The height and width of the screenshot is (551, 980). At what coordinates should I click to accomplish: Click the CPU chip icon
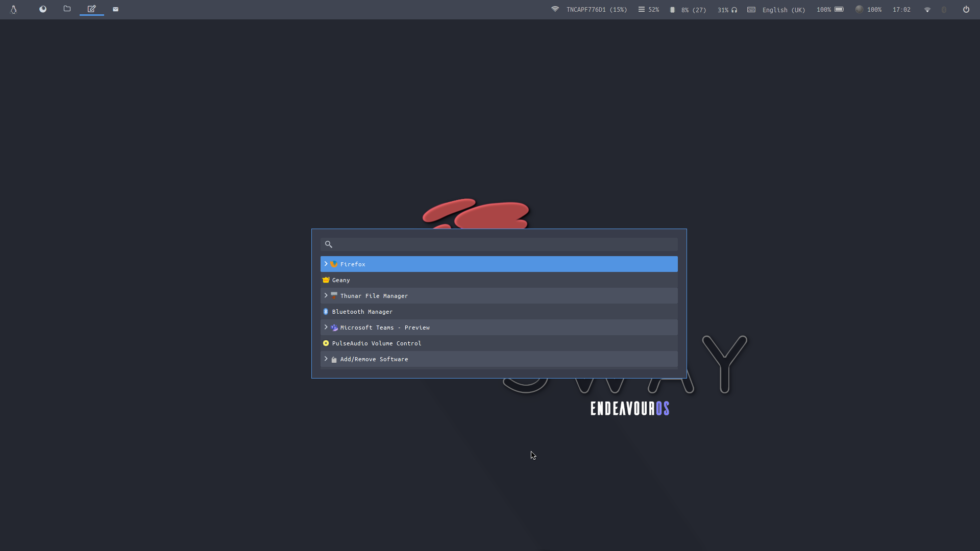673,10
